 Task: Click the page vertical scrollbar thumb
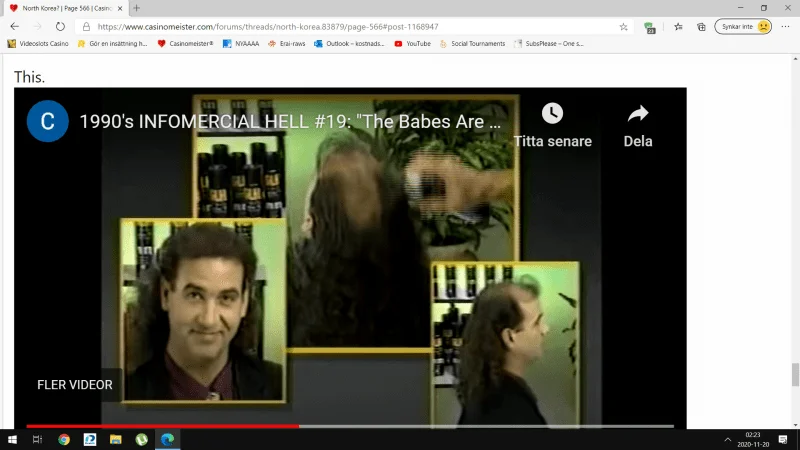pyautogui.click(x=795, y=375)
